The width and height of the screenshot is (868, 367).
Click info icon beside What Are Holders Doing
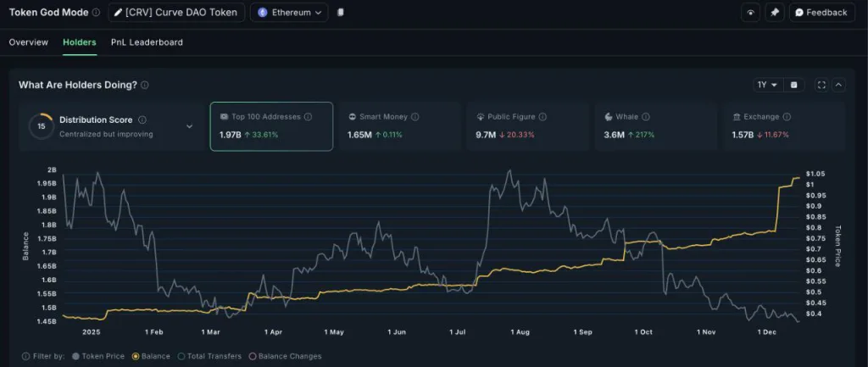click(145, 86)
